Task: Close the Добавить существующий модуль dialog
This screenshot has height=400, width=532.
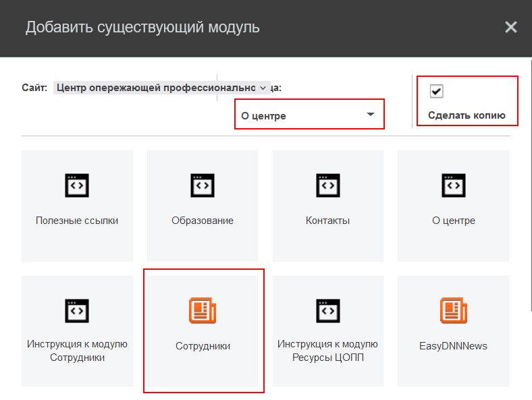Action: tap(511, 27)
